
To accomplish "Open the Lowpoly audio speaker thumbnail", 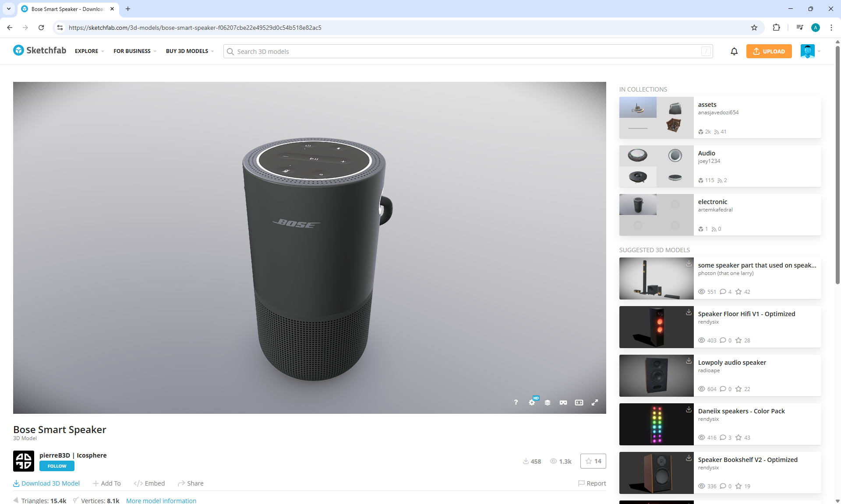I will point(656,376).
